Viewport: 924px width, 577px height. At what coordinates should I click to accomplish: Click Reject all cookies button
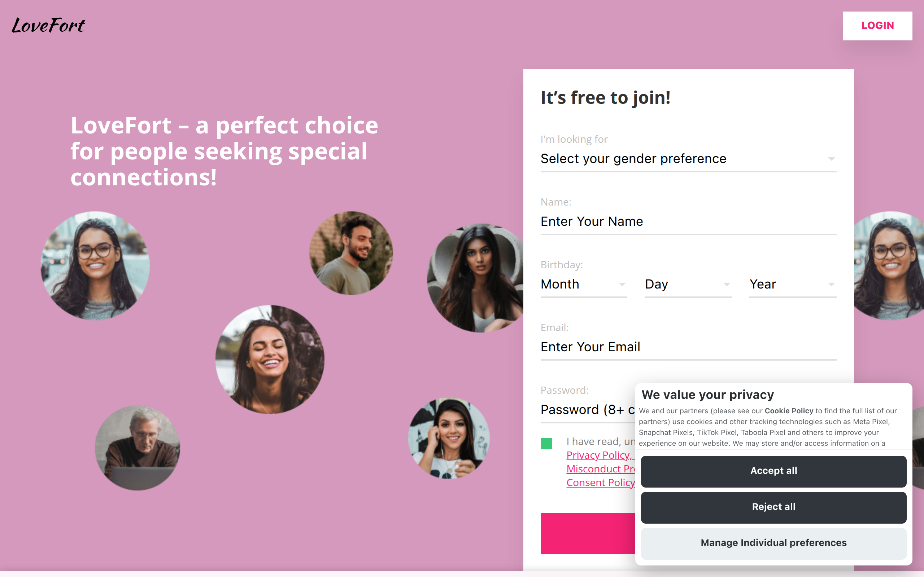click(773, 507)
